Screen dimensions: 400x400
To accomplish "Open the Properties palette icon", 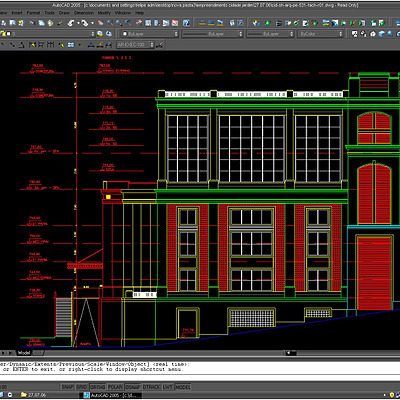I will pyautogui.click(x=139, y=23).
